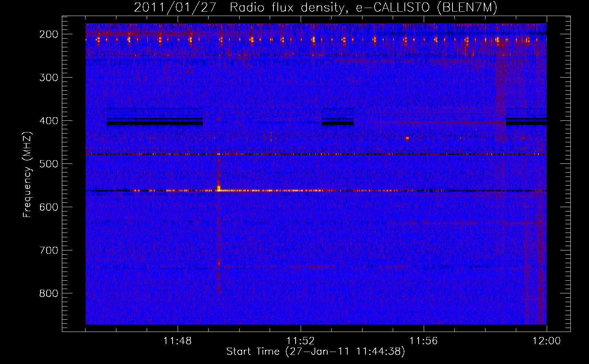
Task: Click the 200 frequency tick label
Action: (49, 34)
